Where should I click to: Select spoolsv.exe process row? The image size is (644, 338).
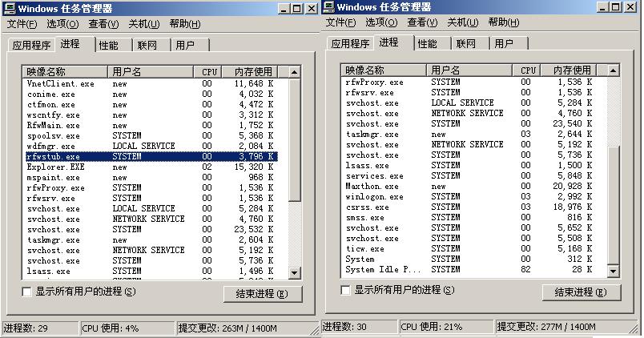point(151,135)
